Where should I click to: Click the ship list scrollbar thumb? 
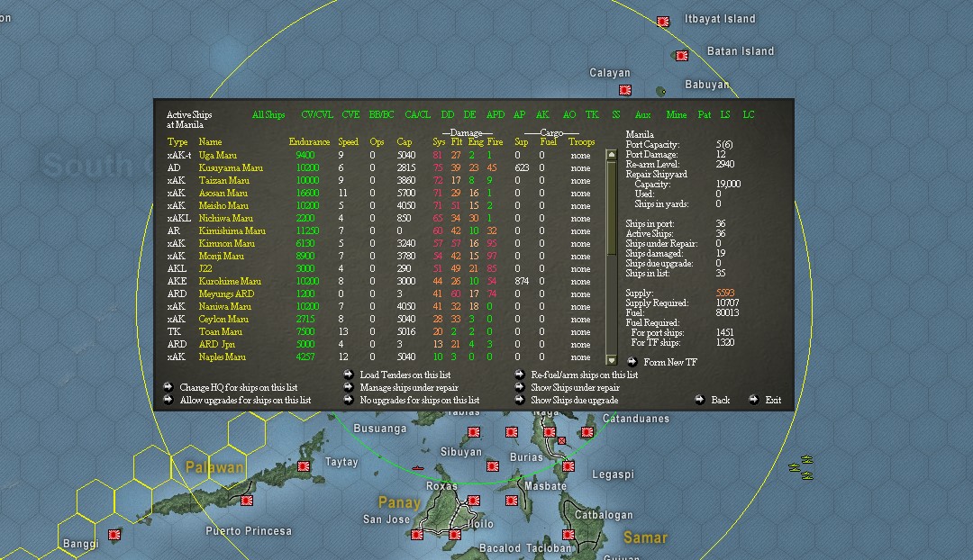611,208
